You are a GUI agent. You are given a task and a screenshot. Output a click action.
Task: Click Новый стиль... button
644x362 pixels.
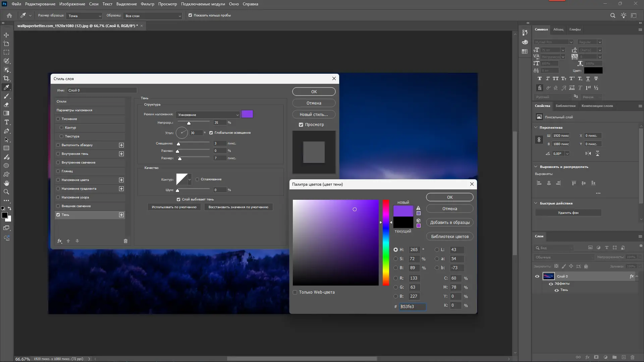314,115
